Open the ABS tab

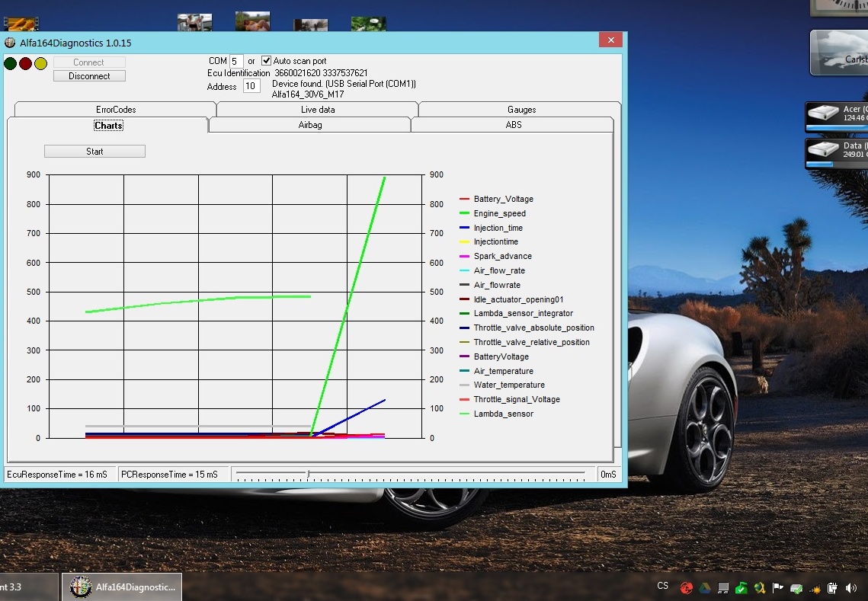(514, 125)
